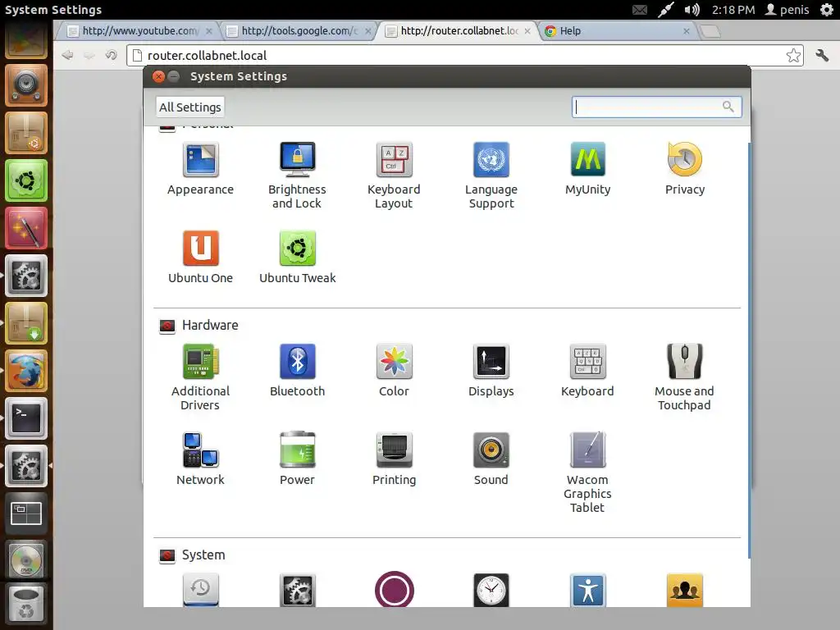This screenshot has height=630, width=840.
Task: Open a new browser tab
Action: click(710, 32)
